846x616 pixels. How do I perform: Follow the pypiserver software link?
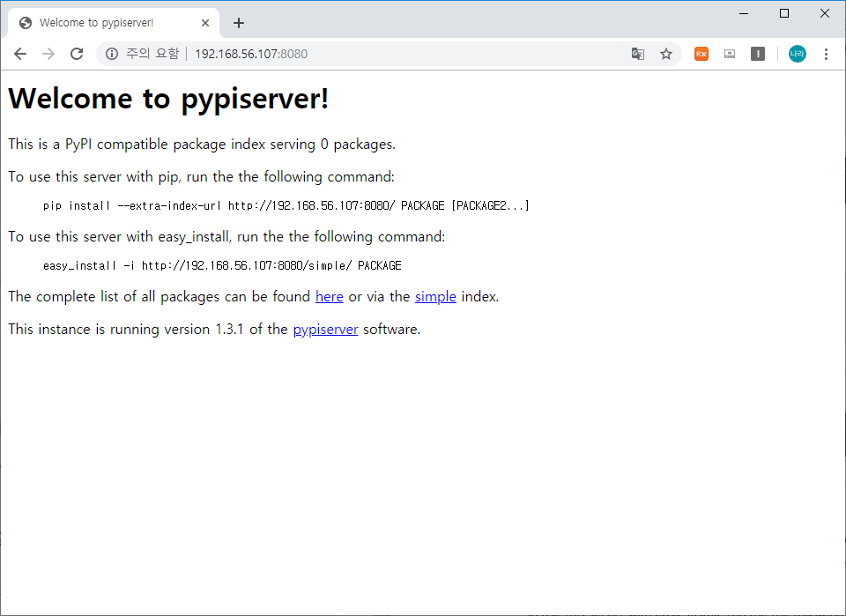(x=325, y=330)
